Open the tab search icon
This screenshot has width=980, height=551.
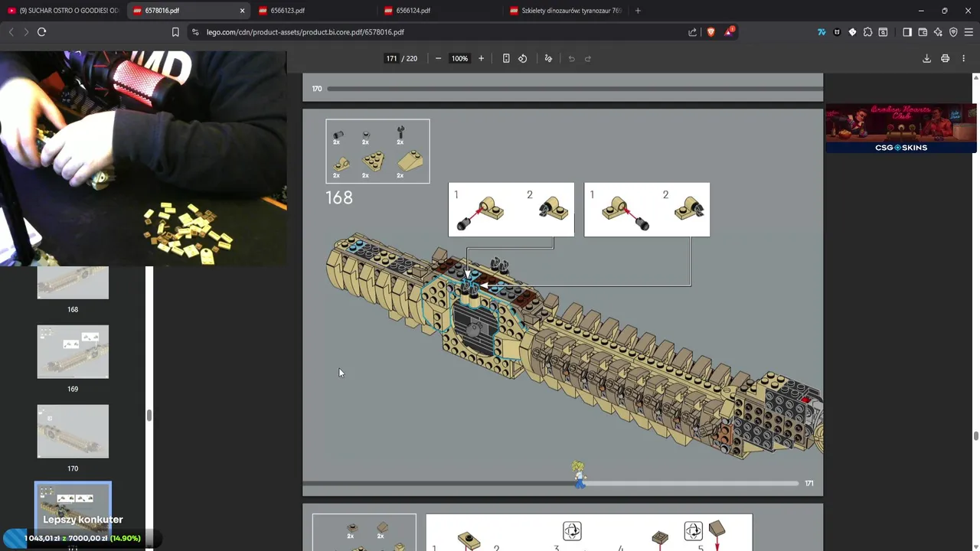click(883, 32)
